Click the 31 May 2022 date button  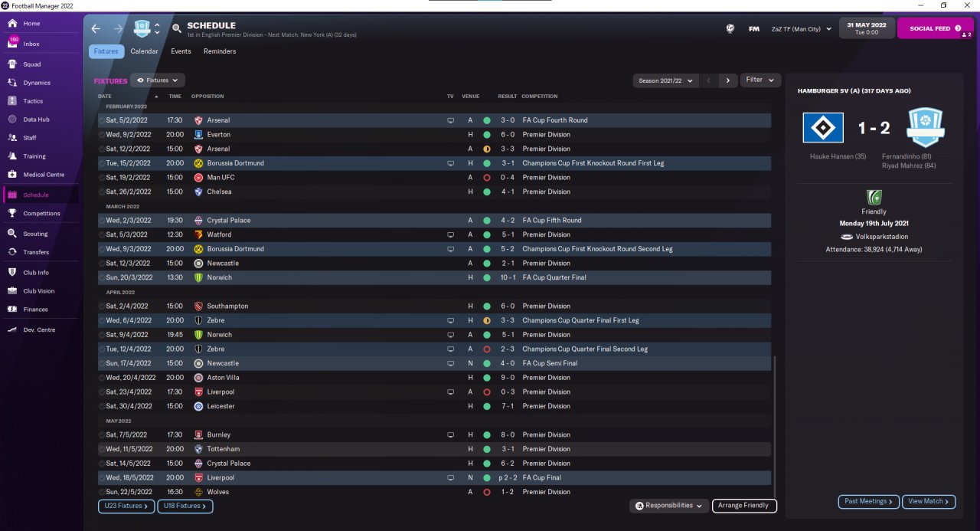tap(866, 28)
